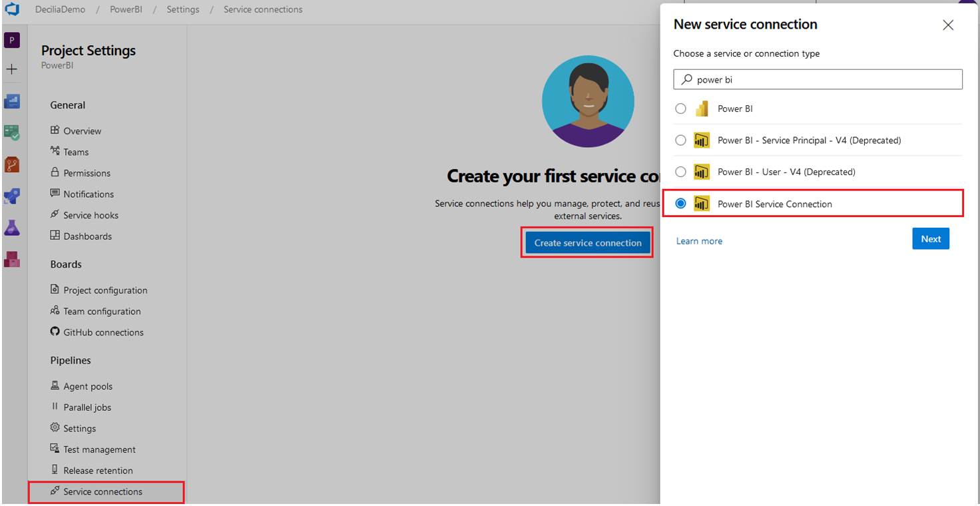
Task: Click the Notifications chat icon
Action: coord(55,193)
